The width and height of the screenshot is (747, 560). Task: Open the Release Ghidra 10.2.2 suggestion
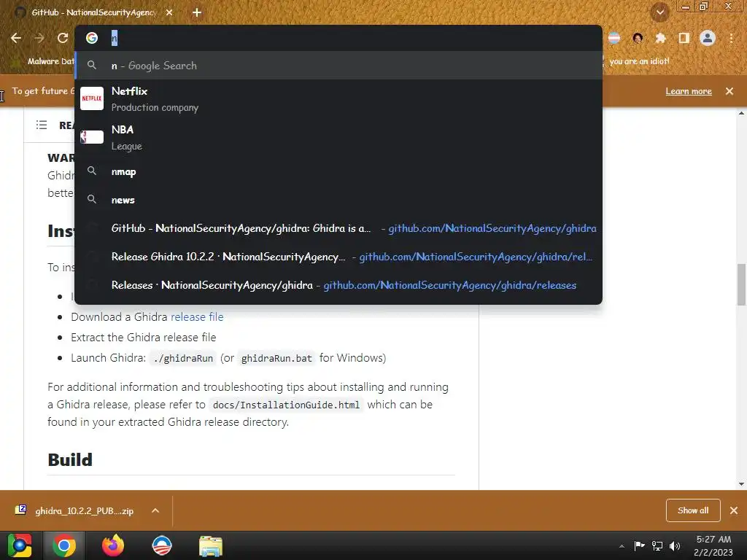coord(338,257)
